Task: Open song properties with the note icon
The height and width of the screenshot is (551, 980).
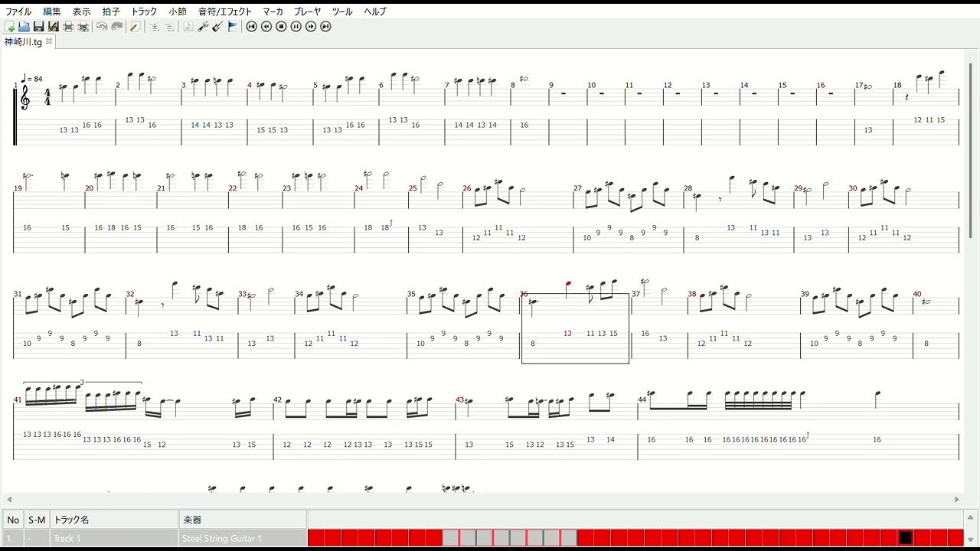Action: point(188,27)
